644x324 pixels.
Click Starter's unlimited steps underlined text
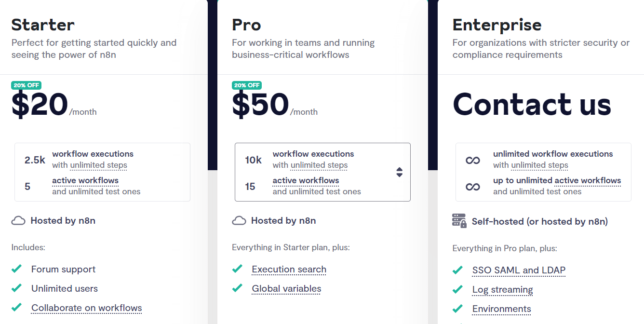(x=98, y=165)
